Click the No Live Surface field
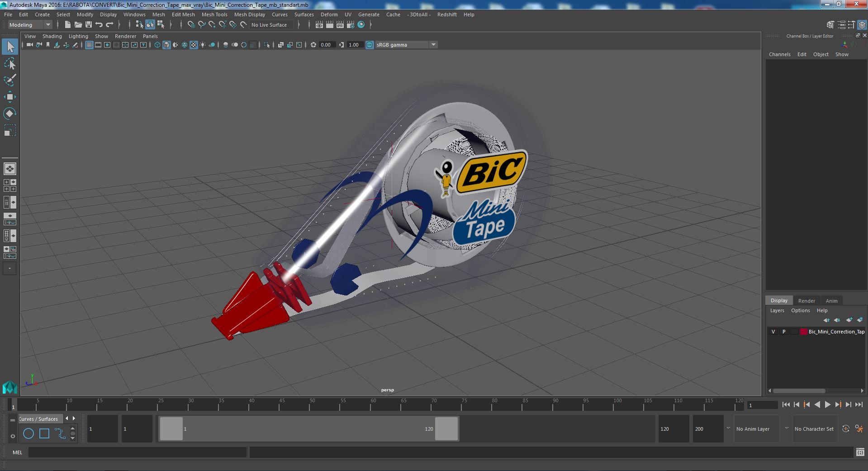This screenshot has height=471, width=868. [270, 25]
